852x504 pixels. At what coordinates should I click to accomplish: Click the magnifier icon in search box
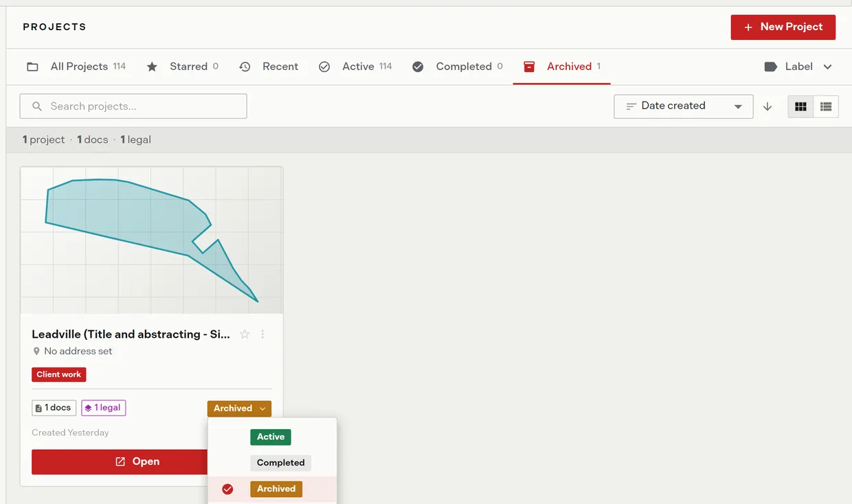tap(37, 106)
